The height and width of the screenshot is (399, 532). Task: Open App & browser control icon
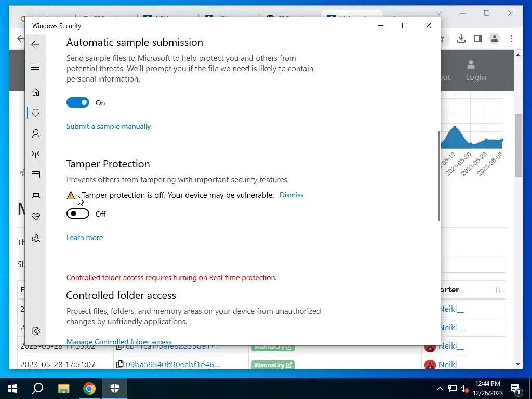click(36, 175)
